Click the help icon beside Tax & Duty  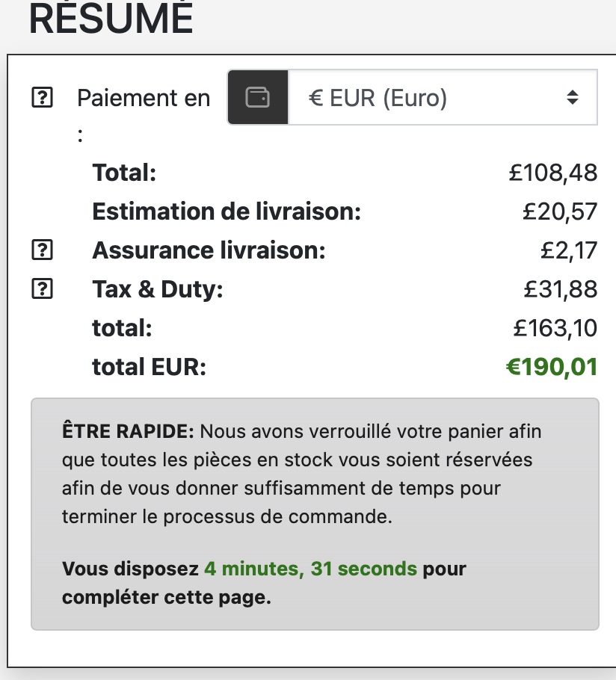tap(43, 290)
